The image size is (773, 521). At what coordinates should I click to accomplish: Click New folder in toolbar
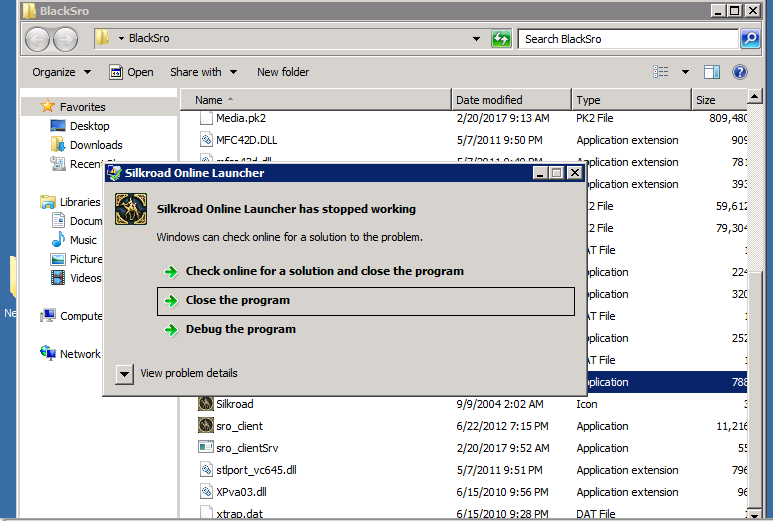(x=283, y=72)
